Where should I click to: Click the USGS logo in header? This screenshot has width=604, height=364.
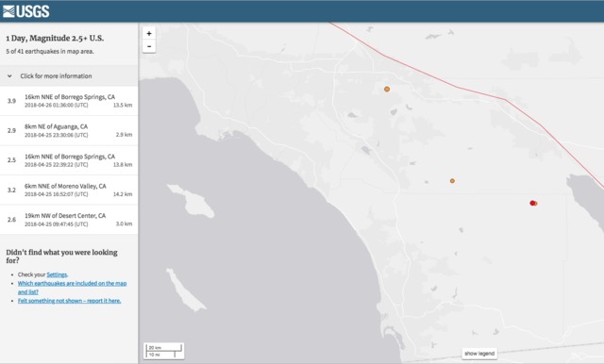click(x=25, y=11)
